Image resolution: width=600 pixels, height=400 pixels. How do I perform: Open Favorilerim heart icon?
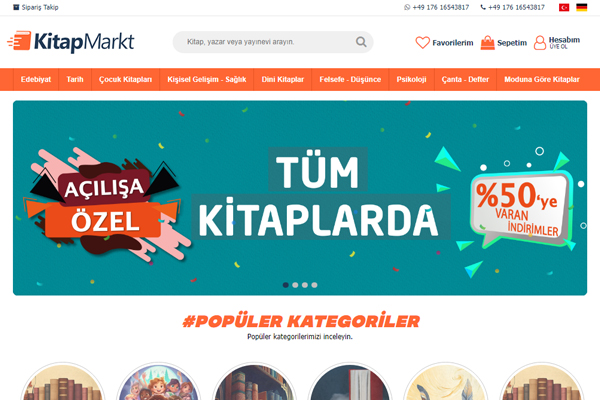coord(422,42)
